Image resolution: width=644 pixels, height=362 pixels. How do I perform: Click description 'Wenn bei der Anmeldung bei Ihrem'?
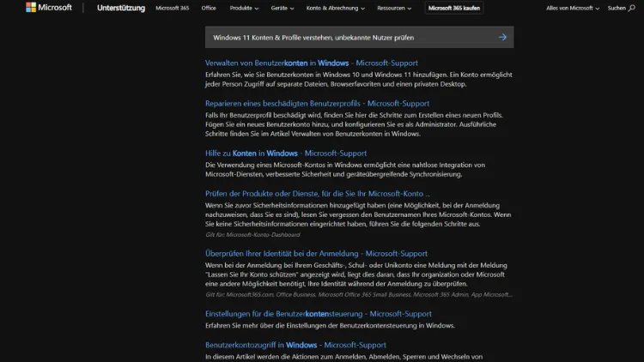tap(355, 275)
